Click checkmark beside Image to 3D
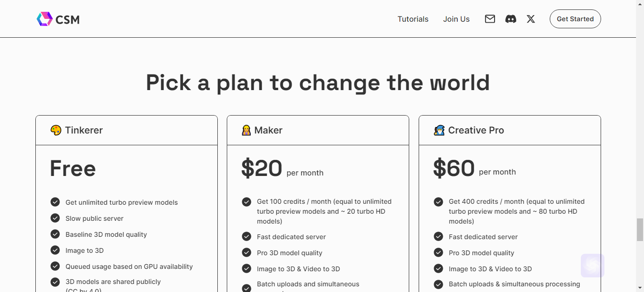Image resolution: width=644 pixels, height=292 pixels. (55, 250)
